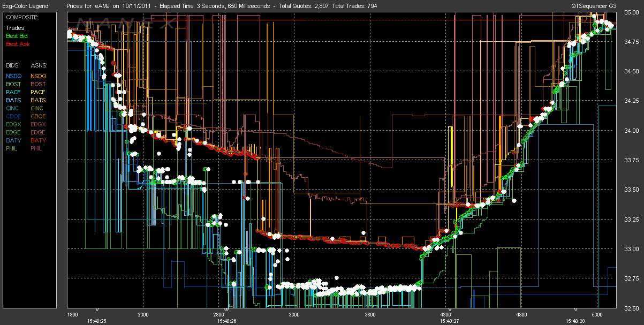Click PHIL in the ASKS column
Screen dimensions: 644x325
[x=37, y=148]
